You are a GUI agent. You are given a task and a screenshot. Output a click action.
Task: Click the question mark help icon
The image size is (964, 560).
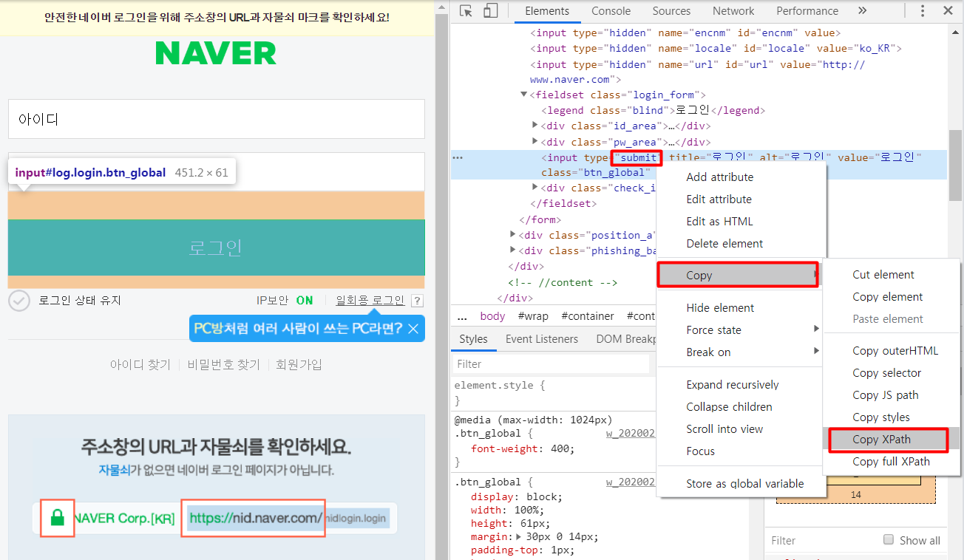click(x=417, y=301)
